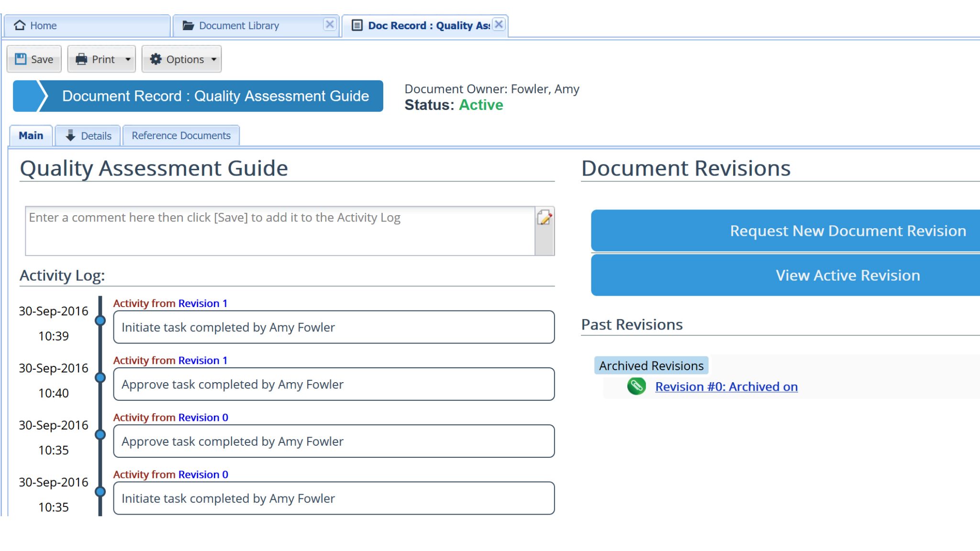Viewport: 980px width, 551px height.
Task: Click the edit pencil icon in comment box
Action: point(544,219)
